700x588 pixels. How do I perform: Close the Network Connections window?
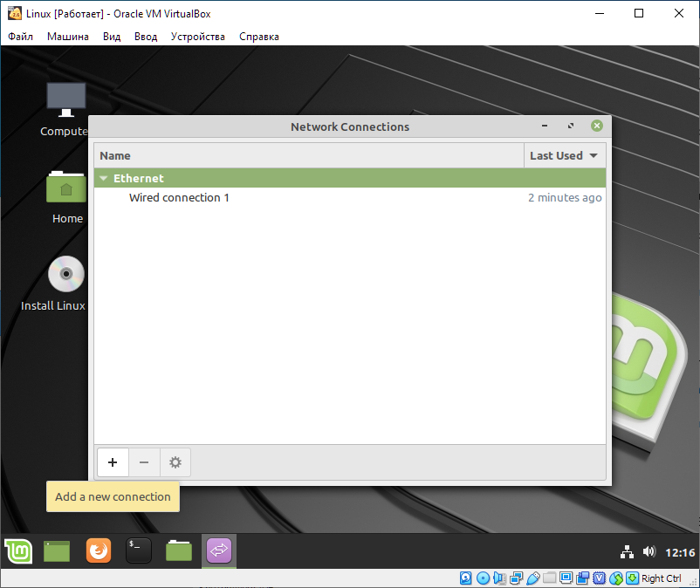pos(597,126)
